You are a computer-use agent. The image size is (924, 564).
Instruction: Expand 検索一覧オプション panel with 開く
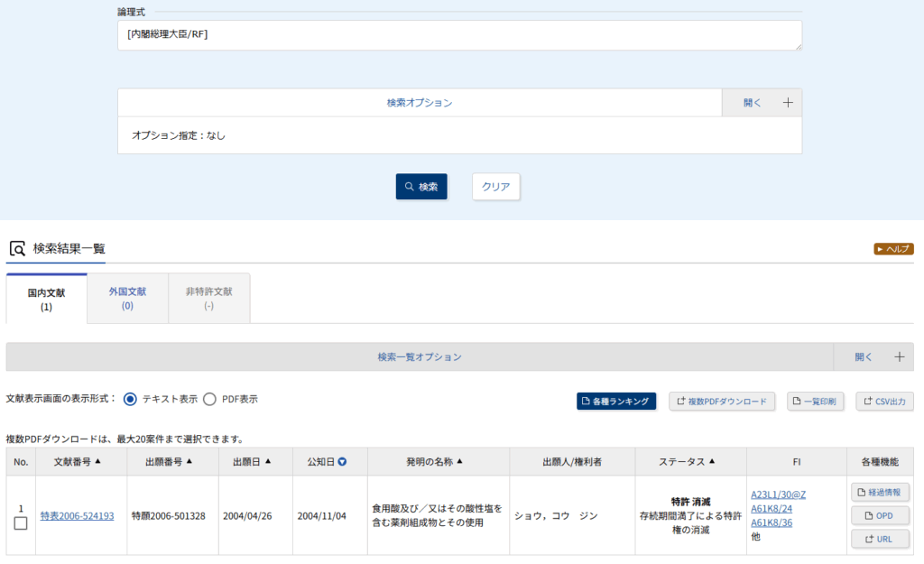(x=873, y=356)
